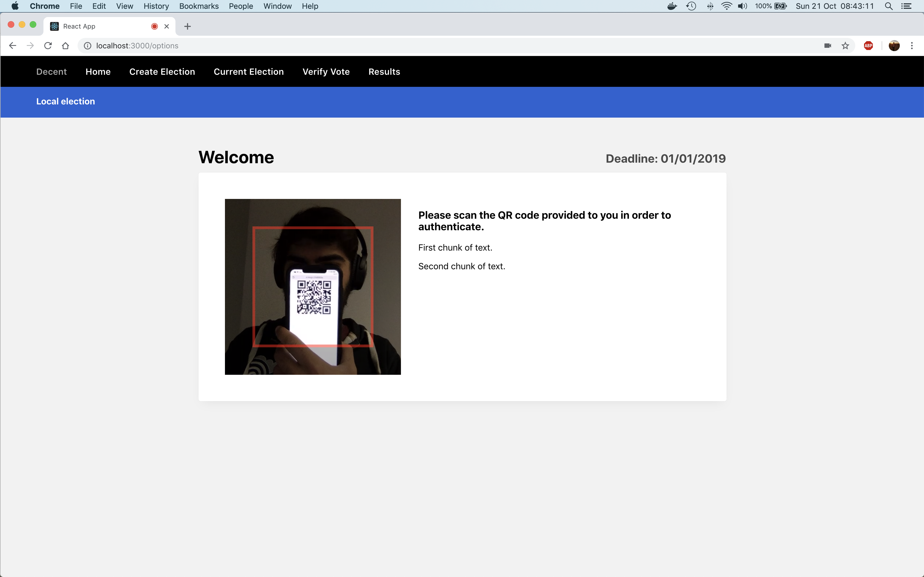Click the home icon in toolbar
The height and width of the screenshot is (577, 924).
click(x=65, y=46)
